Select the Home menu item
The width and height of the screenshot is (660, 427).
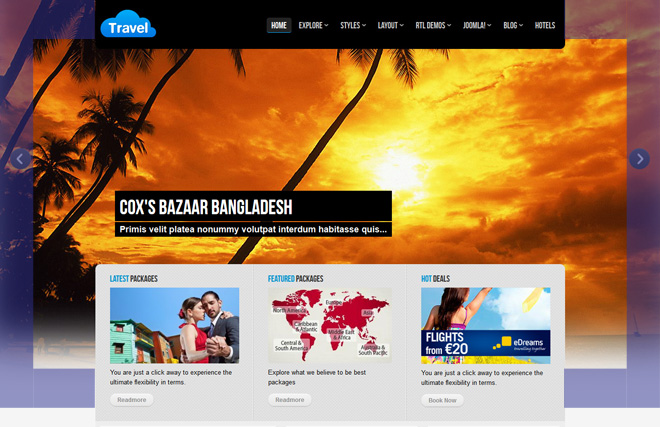(x=279, y=25)
